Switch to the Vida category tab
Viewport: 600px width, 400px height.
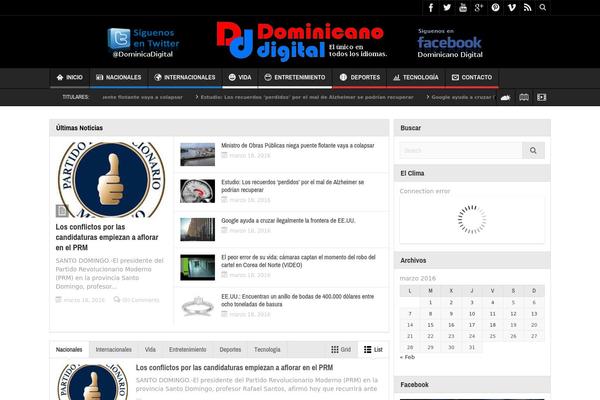[x=150, y=349]
